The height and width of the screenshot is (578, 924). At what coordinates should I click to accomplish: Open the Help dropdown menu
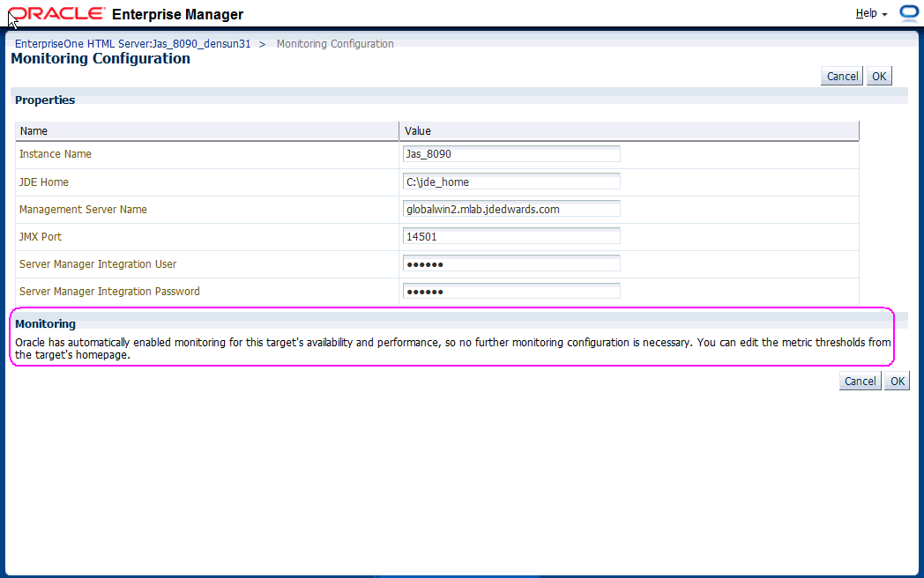coord(871,13)
